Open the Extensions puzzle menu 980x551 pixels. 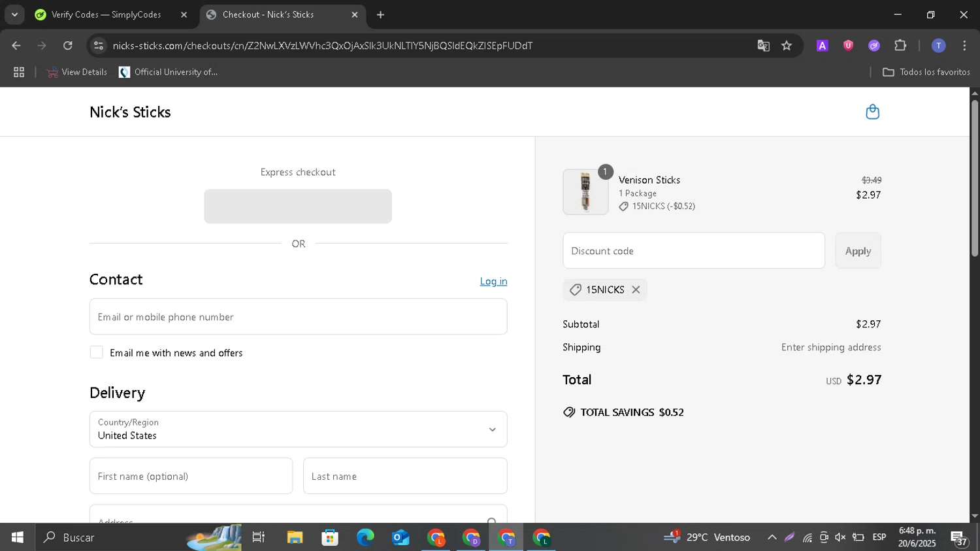point(900,46)
